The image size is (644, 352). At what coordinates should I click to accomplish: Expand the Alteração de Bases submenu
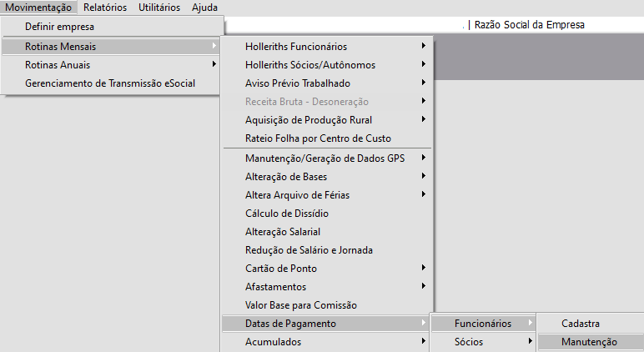click(x=286, y=177)
